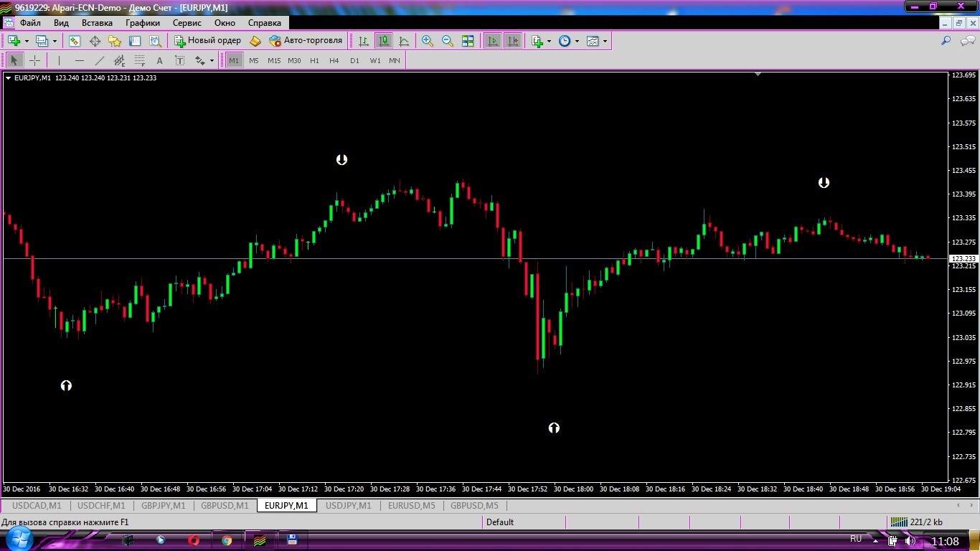Image resolution: width=980 pixels, height=551 pixels.
Task: Switch to the M15 timeframe
Action: point(274,61)
